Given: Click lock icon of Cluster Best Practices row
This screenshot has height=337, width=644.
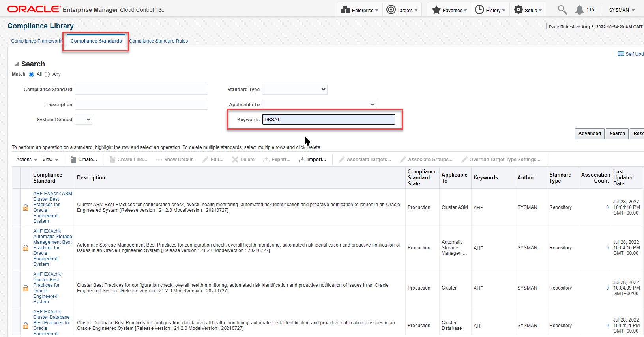Looking at the screenshot, I should pos(26,288).
